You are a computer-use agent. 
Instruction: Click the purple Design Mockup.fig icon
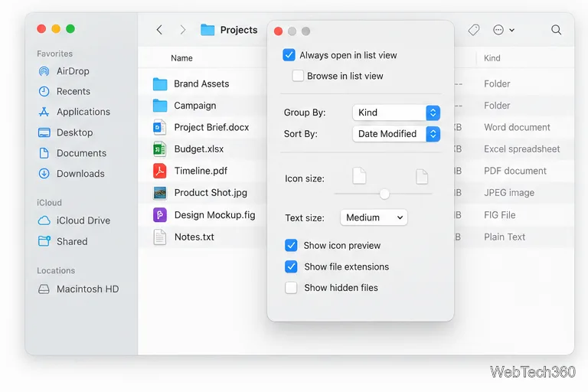coord(160,215)
